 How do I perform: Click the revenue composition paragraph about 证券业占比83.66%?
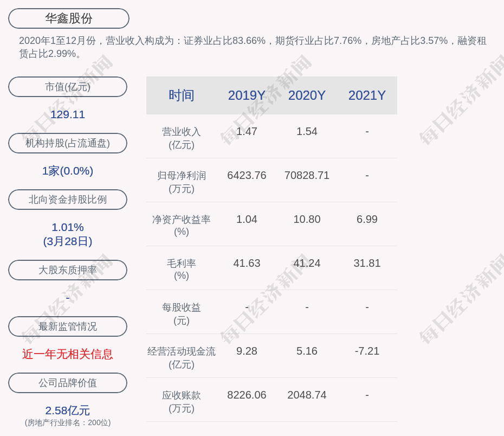[253, 47]
